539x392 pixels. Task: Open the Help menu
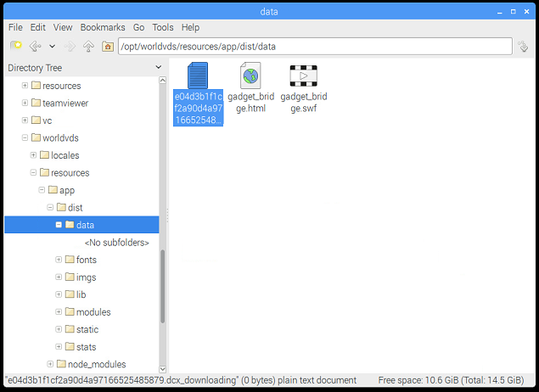click(x=190, y=27)
